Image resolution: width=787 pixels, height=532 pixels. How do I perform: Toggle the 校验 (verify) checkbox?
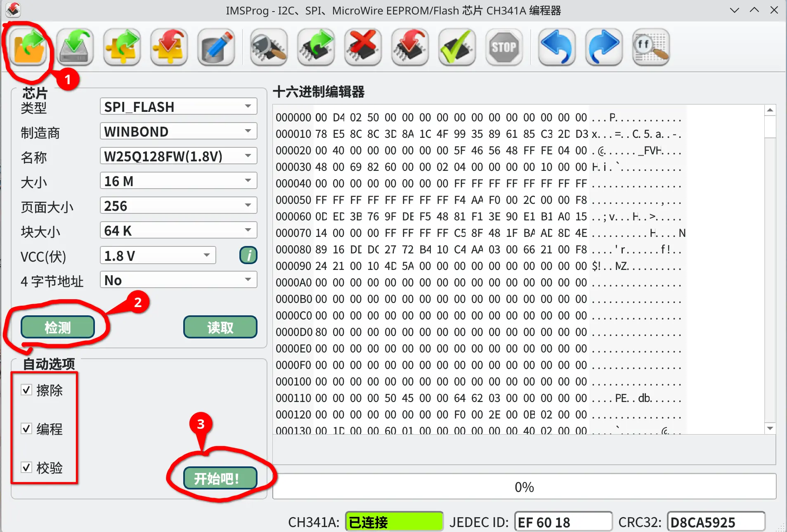click(x=26, y=468)
